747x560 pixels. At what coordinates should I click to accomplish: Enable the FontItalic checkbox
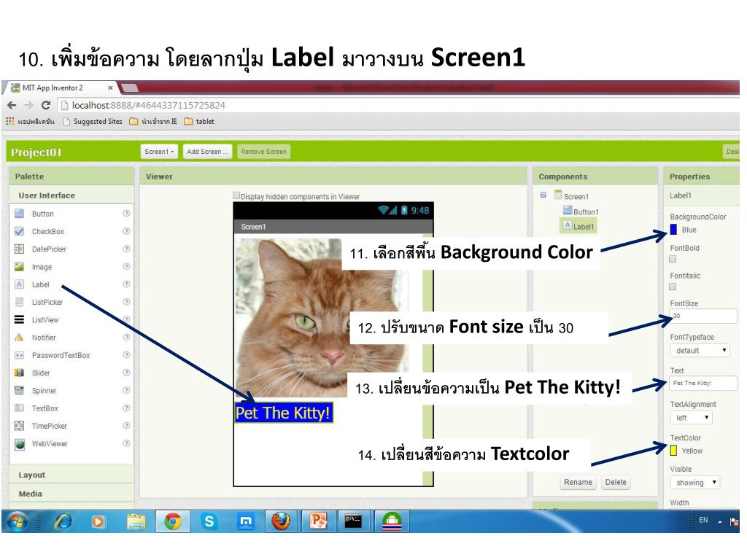point(673,287)
